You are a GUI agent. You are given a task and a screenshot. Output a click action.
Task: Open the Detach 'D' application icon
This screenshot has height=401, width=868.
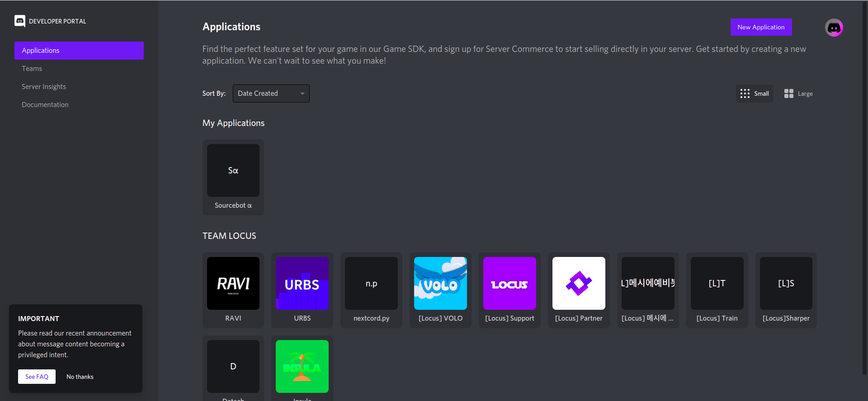[233, 366]
